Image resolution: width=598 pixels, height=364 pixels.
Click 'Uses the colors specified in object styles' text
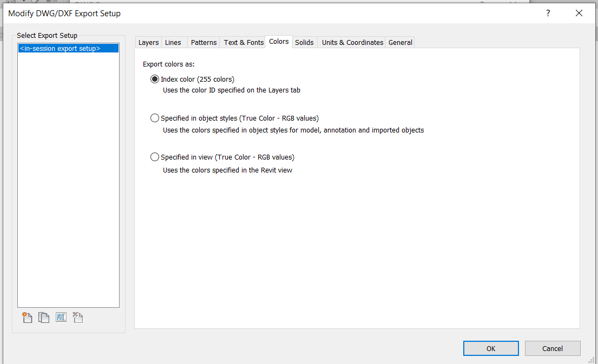[x=293, y=130]
